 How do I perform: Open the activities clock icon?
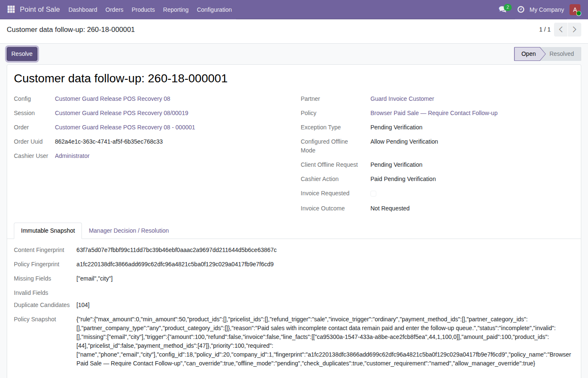[x=521, y=9]
